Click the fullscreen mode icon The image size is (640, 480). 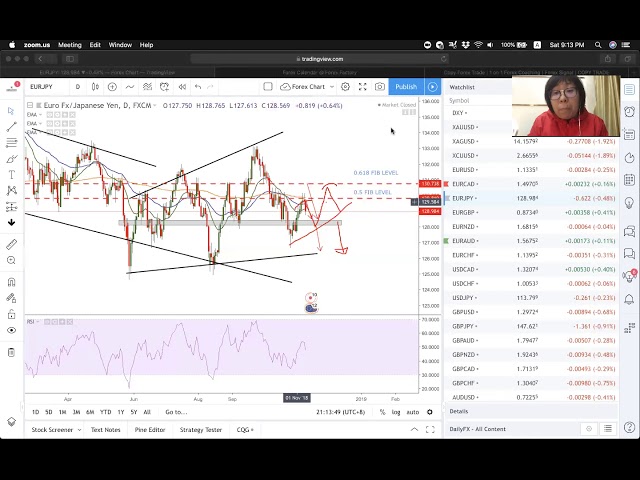click(x=363, y=87)
